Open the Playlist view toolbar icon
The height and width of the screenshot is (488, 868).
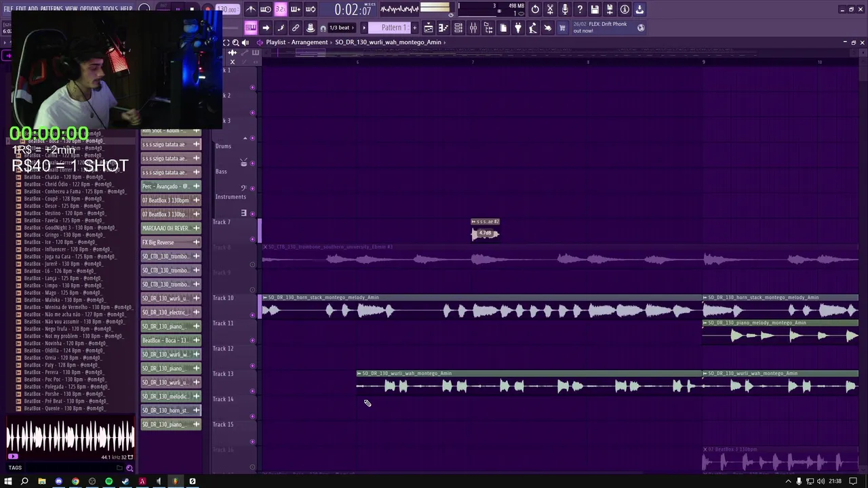pyautogui.click(x=429, y=28)
